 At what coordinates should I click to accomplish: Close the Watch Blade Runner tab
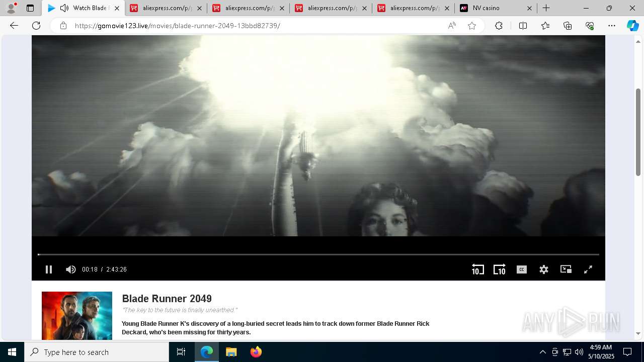(x=117, y=8)
